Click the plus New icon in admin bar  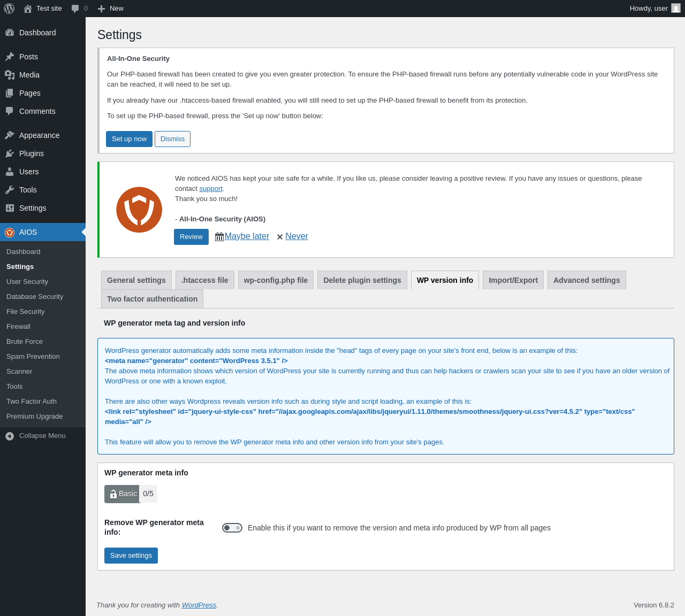[x=101, y=9]
